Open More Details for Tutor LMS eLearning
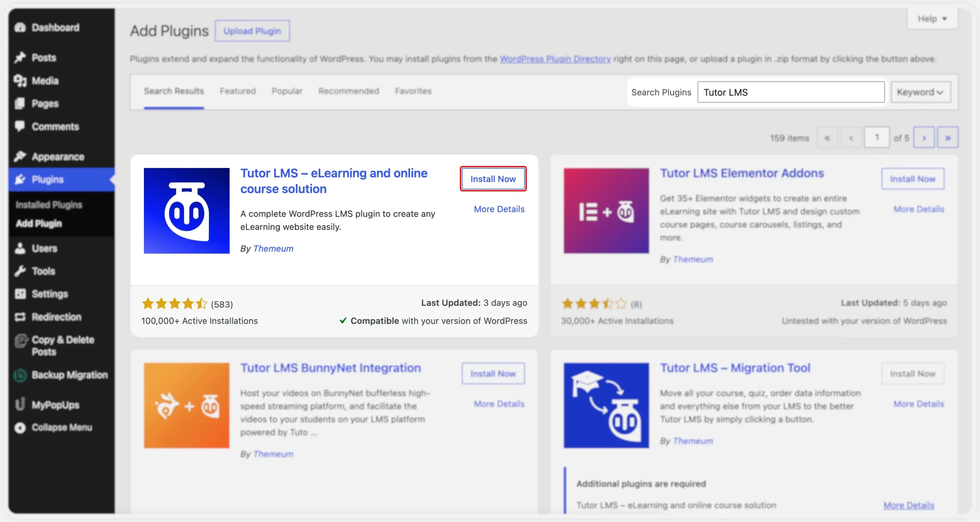The width and height of the screenshot is (980, 522). tap(499, 209)
